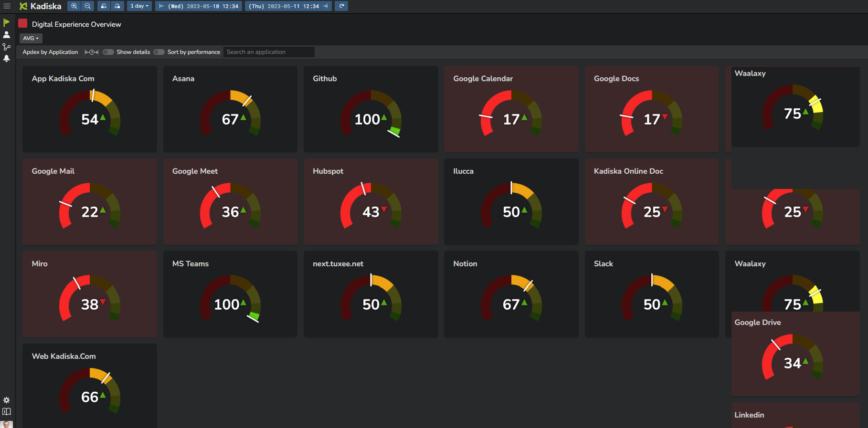
Task: Open the alerts bell icon
Action: [7, 59]
